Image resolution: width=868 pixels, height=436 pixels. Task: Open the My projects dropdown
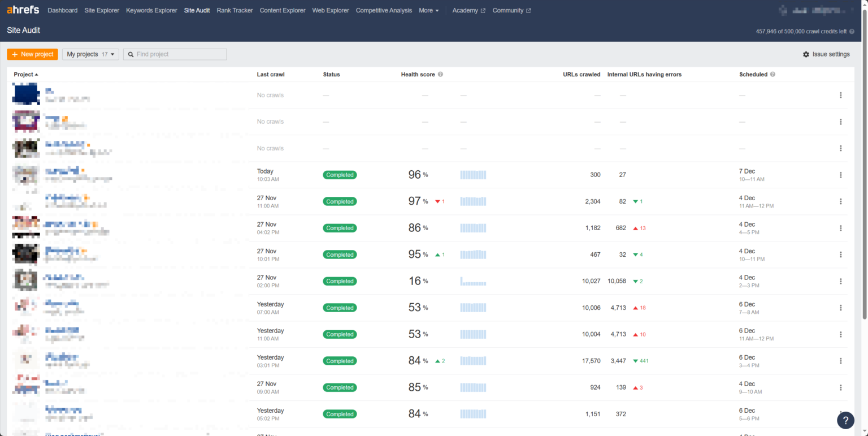90,54
